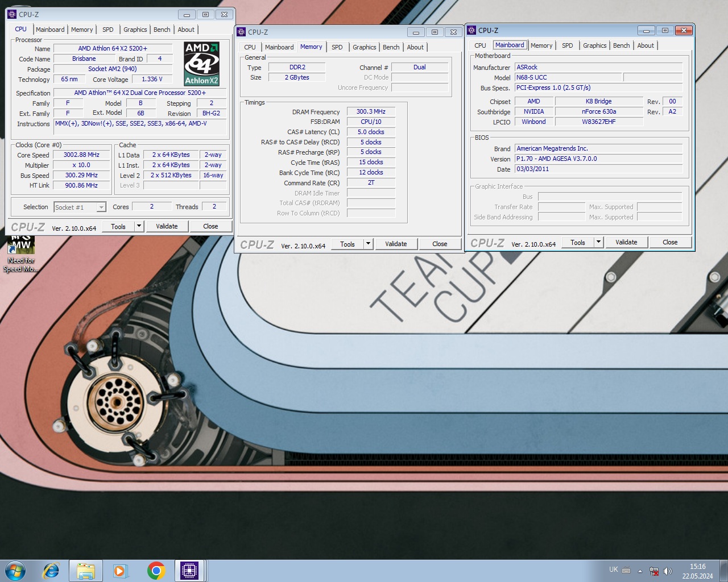Click CPU-Z icon in left window title bar
728x582 pixels.
[x=12, y=14]
